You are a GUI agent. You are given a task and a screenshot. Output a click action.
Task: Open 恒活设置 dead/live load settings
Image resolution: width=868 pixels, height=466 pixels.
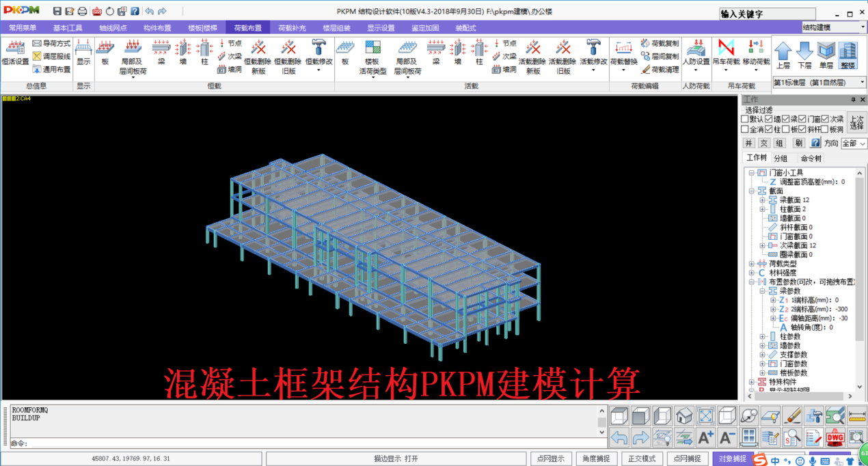(x=15, y=53)
